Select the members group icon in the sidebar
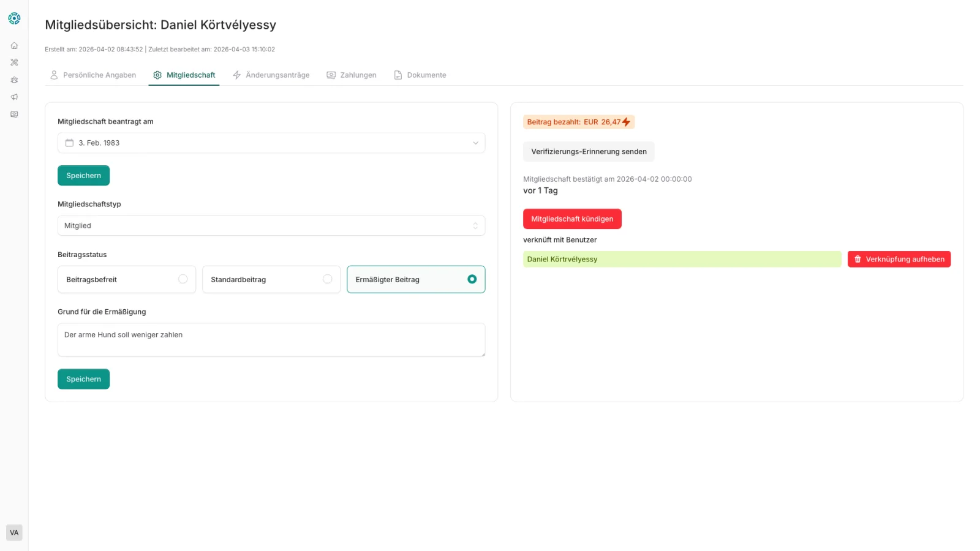This screenshot has height=551, width=980. [x=14, y=80]
